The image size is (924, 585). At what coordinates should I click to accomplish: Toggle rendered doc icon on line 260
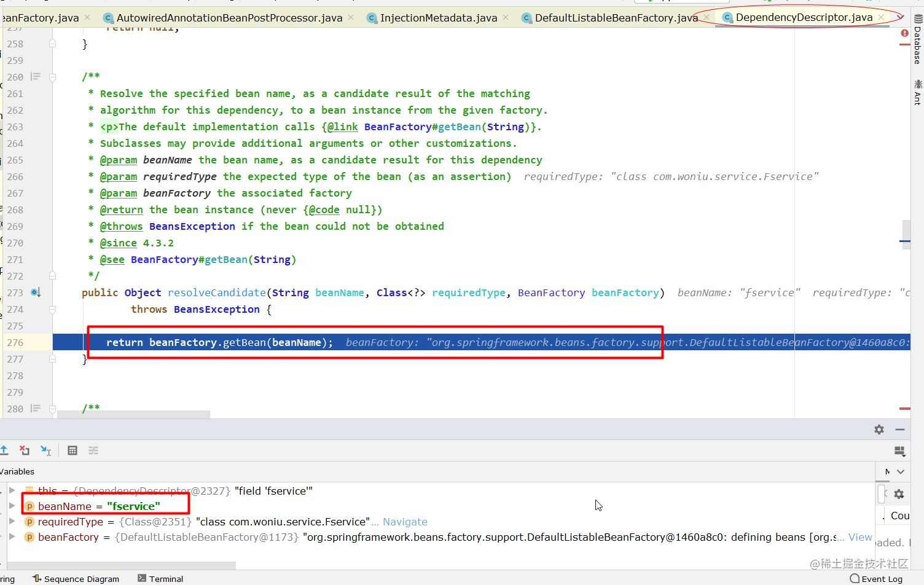[x=36, y=77]
